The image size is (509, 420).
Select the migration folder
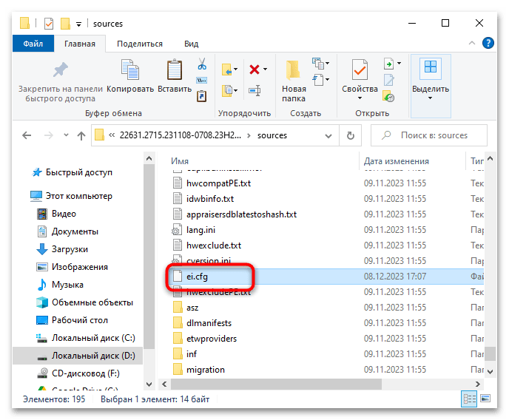[x=206, y=370]
